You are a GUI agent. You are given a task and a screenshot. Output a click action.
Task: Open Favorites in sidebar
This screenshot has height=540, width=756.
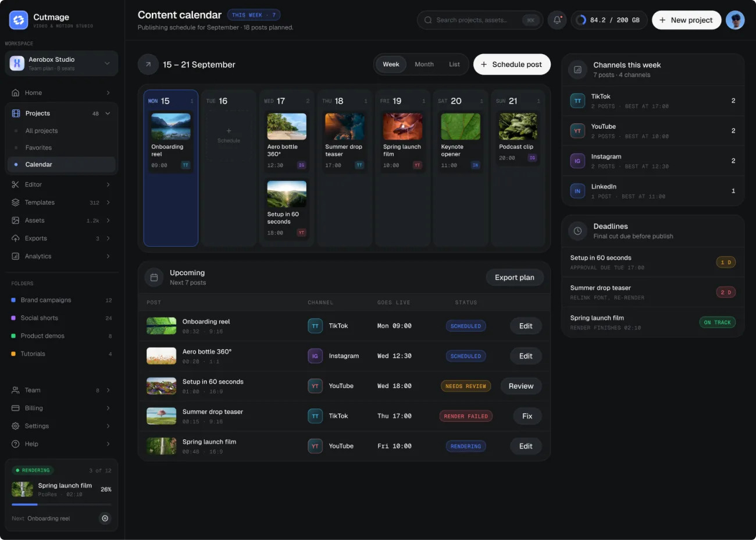[x=62, y=148]
